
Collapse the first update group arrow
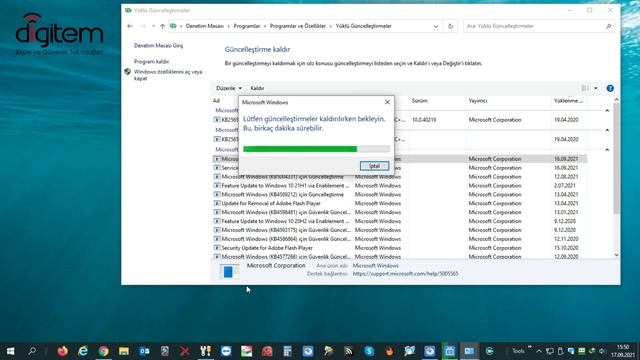click(607, 111)
